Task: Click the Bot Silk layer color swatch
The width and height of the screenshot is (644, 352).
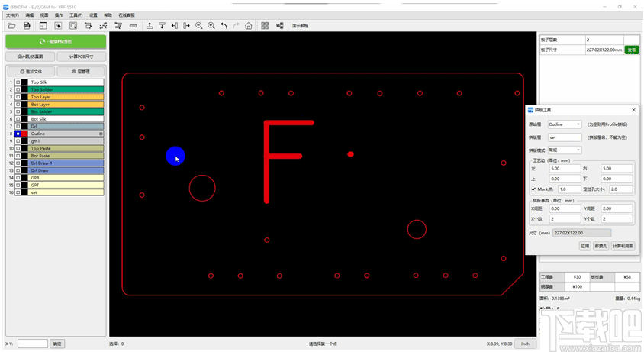Action: (x=24, y=119)
